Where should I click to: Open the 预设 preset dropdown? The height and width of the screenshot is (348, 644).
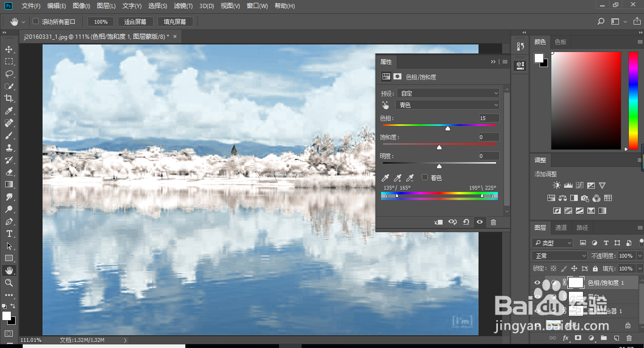point(448,93)
